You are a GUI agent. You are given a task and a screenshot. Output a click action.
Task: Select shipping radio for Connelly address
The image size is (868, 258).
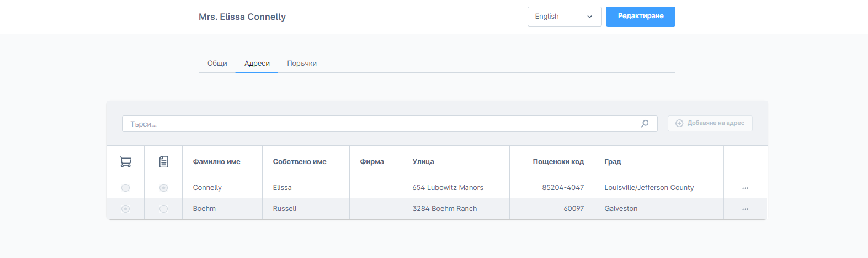[126, 188]
